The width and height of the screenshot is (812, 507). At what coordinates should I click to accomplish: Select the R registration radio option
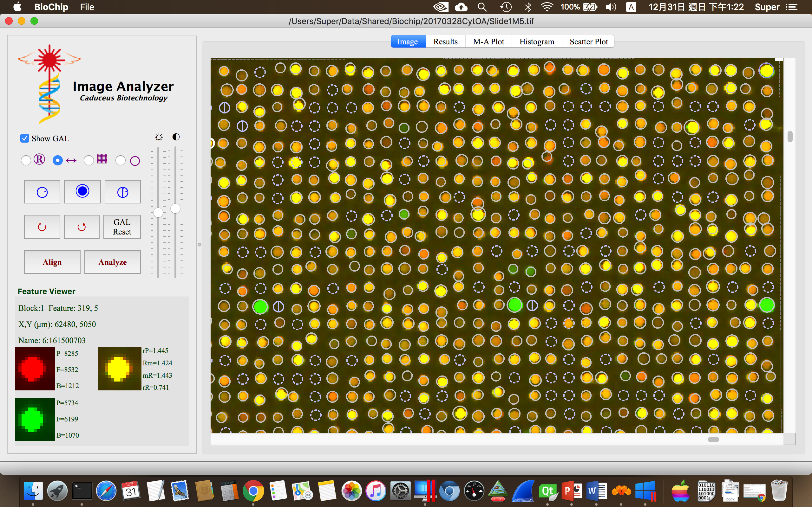[x=26, y=160]
